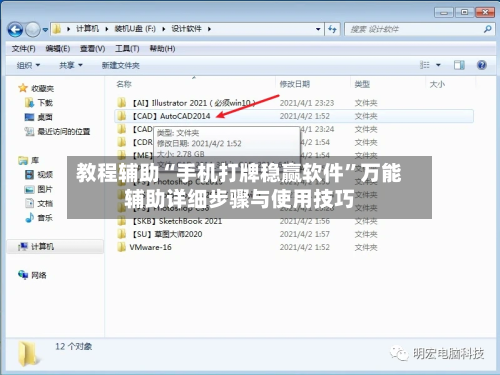
Task: Expand the arrow after 装机U盘 (F:) breadcrumb
Action: (x=164, y=29)
